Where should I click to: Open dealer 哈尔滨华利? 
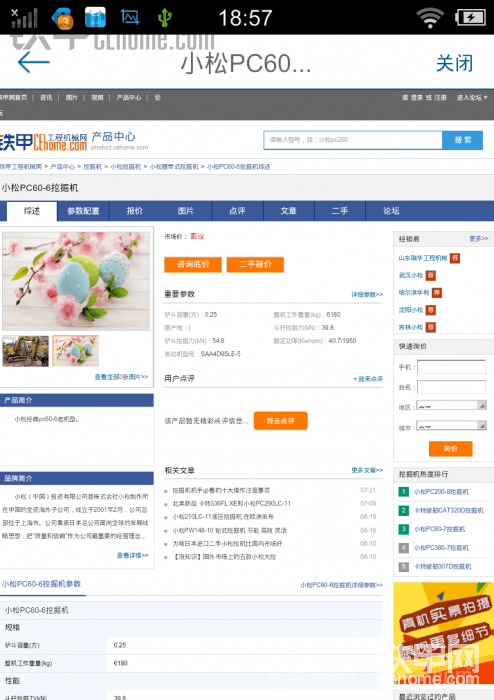click(x=414, y=292)
